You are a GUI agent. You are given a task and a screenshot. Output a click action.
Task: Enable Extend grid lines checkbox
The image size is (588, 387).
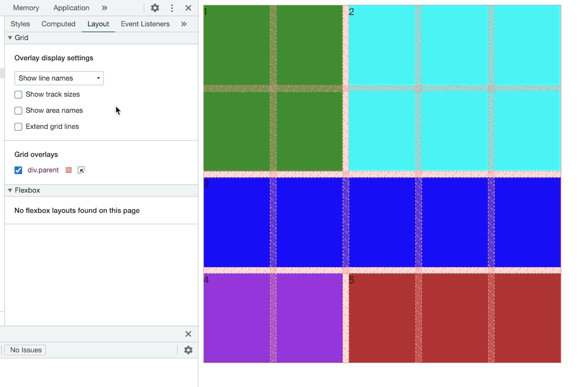(x=18, y=127)
